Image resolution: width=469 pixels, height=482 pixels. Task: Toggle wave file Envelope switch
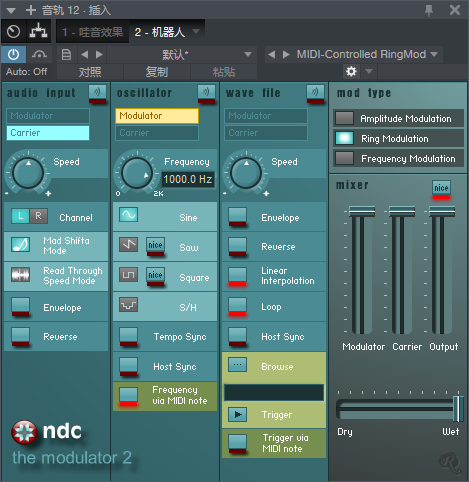[237, 217]
